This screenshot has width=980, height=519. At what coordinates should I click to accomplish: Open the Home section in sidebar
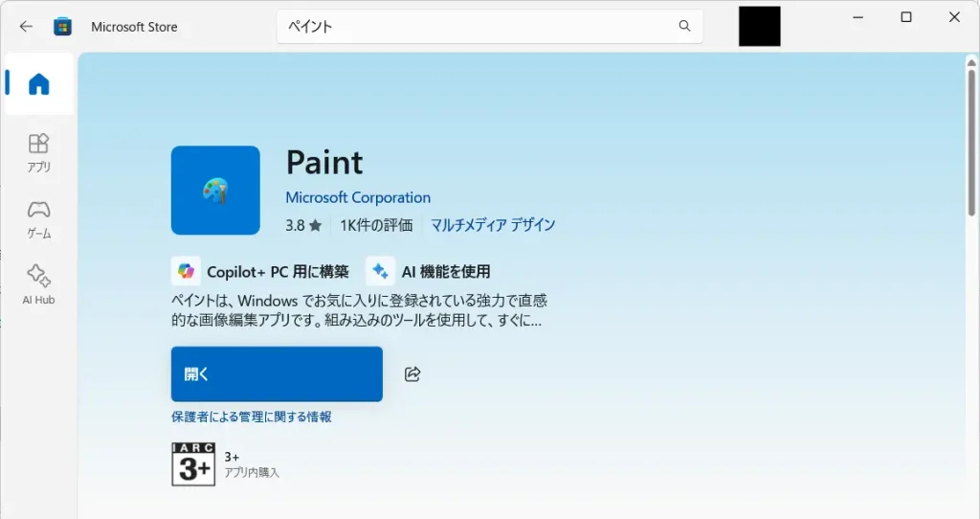tap(38, 84)
